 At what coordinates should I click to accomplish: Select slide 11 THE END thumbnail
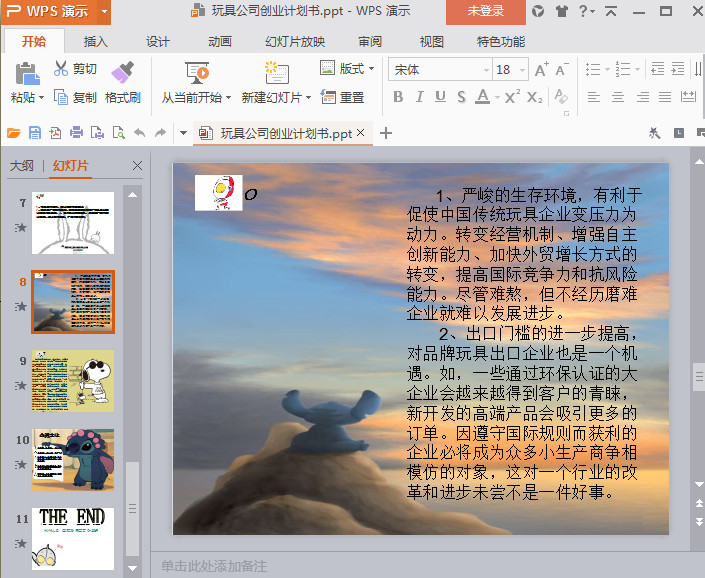click(x=73, y=539)
